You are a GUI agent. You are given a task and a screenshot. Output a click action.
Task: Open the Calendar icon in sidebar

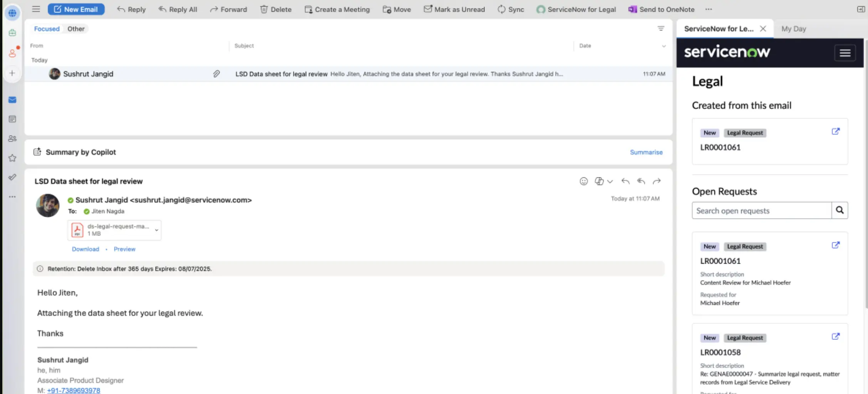pyautogui.click(x=12, y=119)
